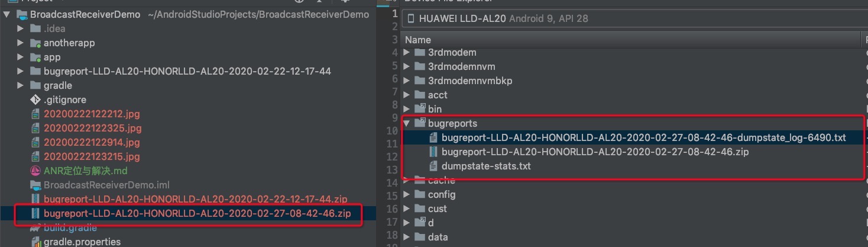Expand the bugreport 02-22-12-17-44 folder arrow
The width and height of the screenshot is (868, 247).
coord(21,71)
